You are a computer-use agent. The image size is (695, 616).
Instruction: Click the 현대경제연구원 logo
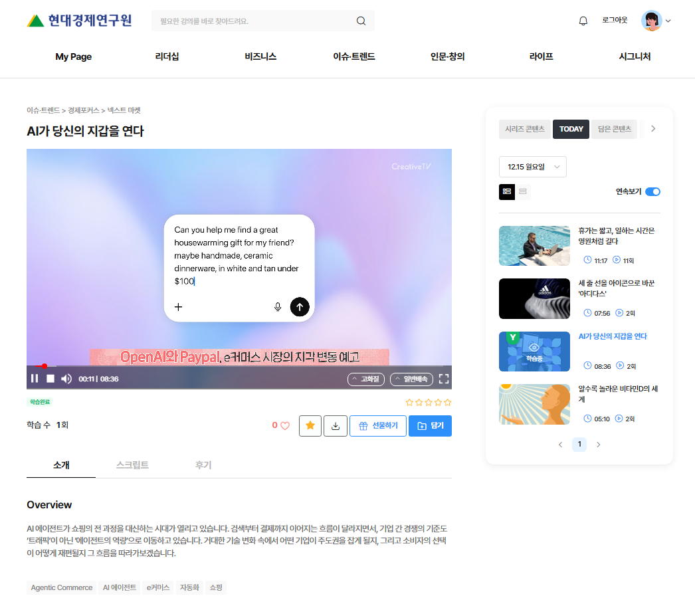79,21
